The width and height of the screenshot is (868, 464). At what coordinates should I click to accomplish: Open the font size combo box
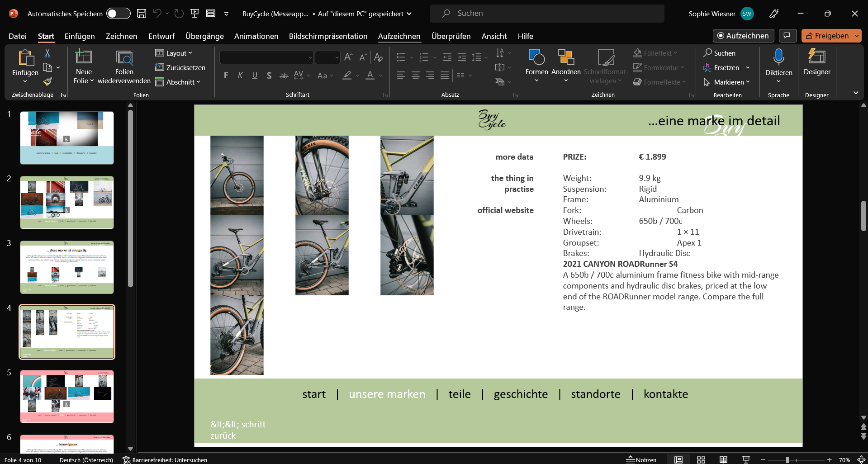point(327,57)
